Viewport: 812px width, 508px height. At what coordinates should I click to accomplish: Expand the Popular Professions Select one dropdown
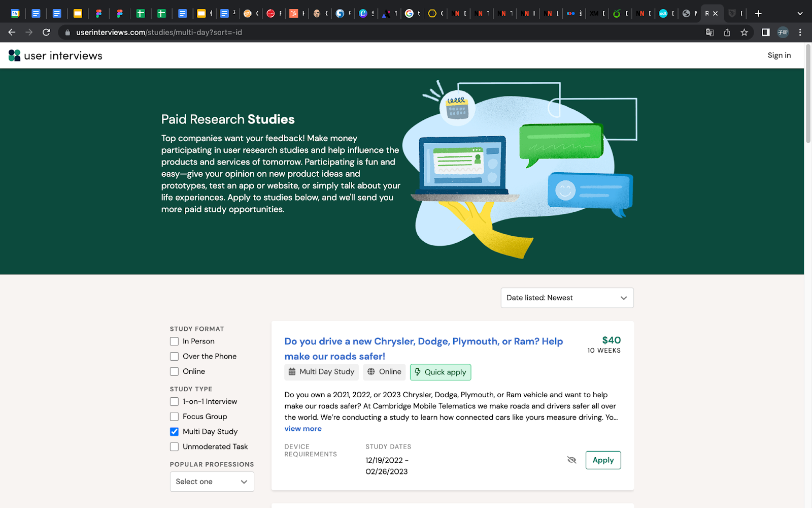212,482
